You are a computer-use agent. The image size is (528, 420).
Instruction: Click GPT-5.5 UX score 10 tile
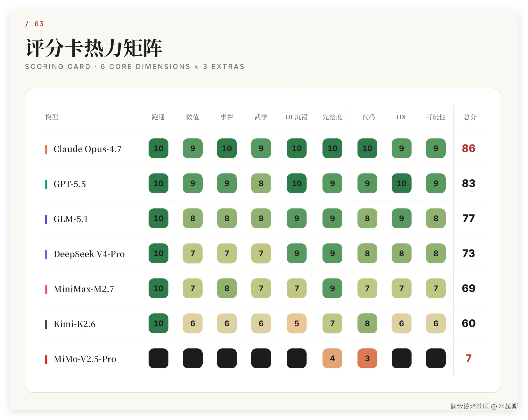click(x=402, y=183)
